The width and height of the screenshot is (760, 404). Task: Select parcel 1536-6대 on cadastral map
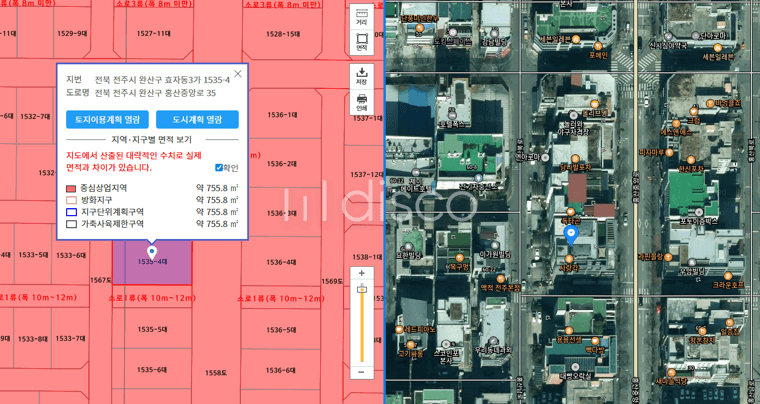[281, 371]
